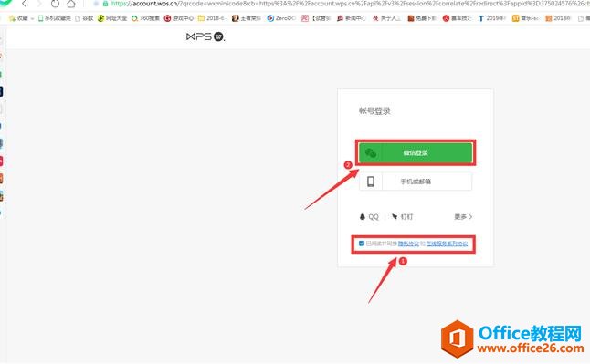
Task: Log in with 钉钉 DingTalk
Action: point(402,217)
